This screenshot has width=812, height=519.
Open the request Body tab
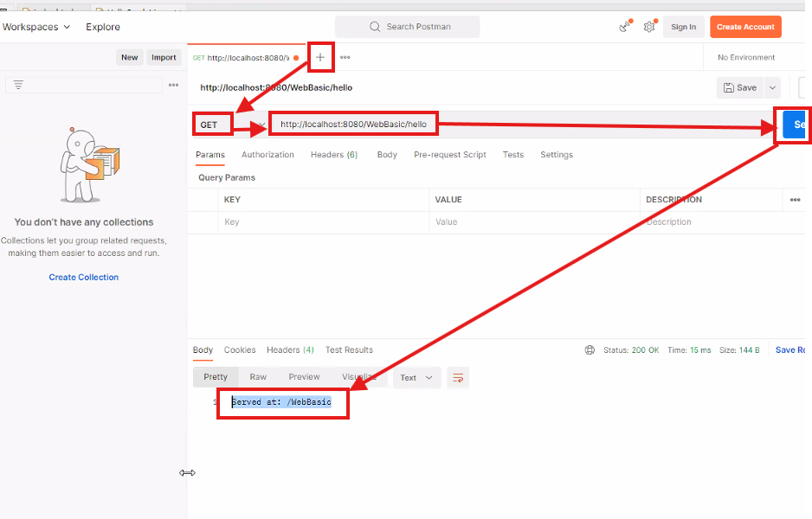click(x=387, y=155)
